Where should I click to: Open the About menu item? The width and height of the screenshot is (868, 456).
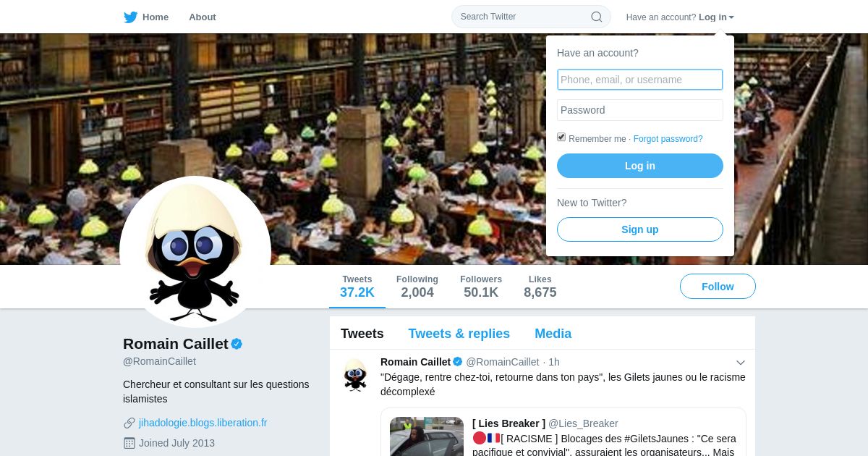[x=203, y=17]
